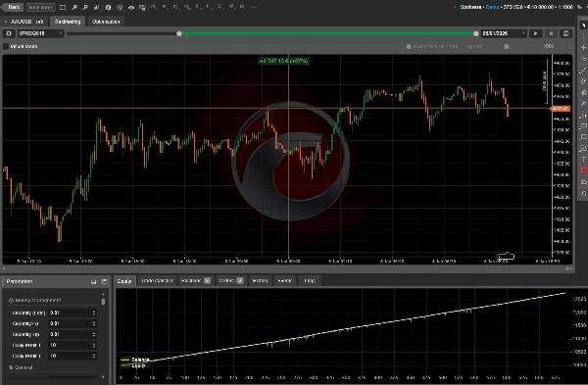Open the backtest end date dropdown

[x=504, y=33]
